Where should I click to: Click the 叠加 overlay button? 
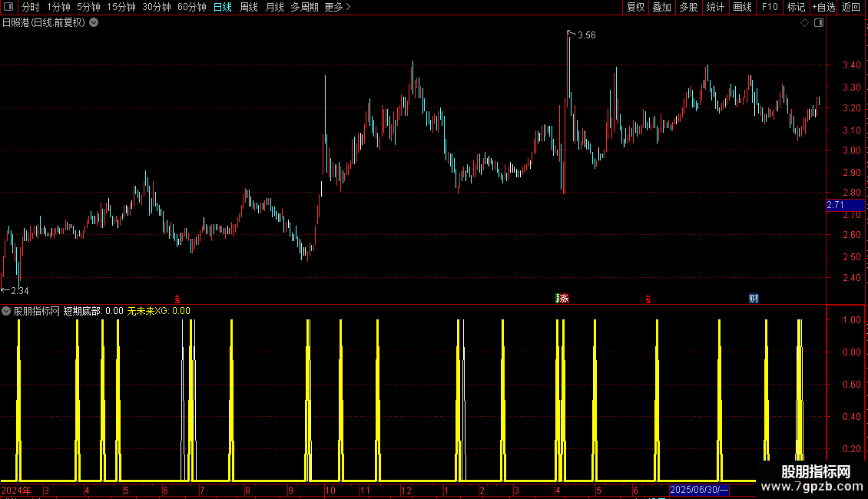661,7
